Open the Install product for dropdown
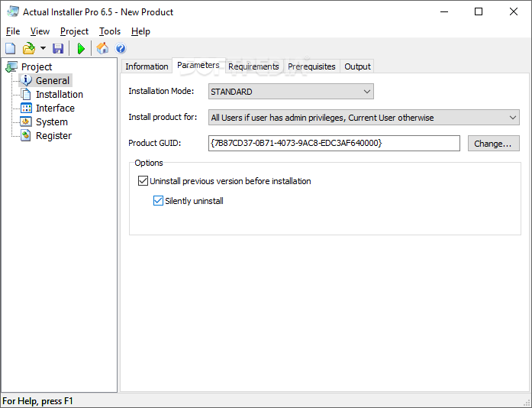Image resolution: width=532 pixels, height=408 pixels. click(x=364, y=118)
